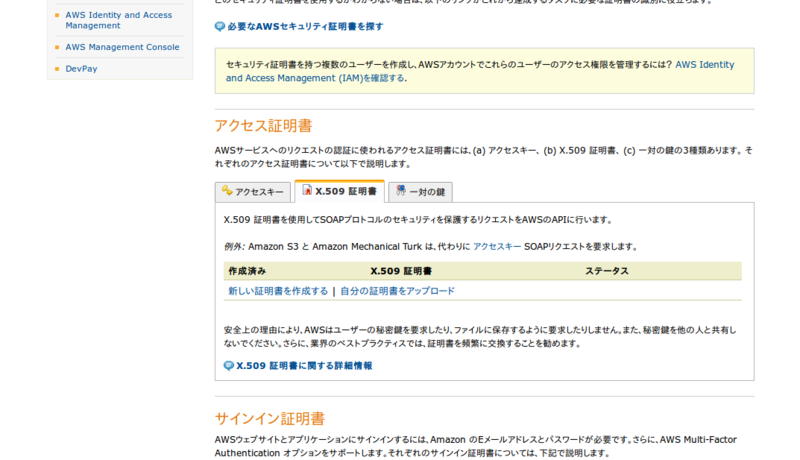Screen dimensions: 800x460
Task: Click the bullet beside AWS Management Console
Action: (x=57, y=47)
